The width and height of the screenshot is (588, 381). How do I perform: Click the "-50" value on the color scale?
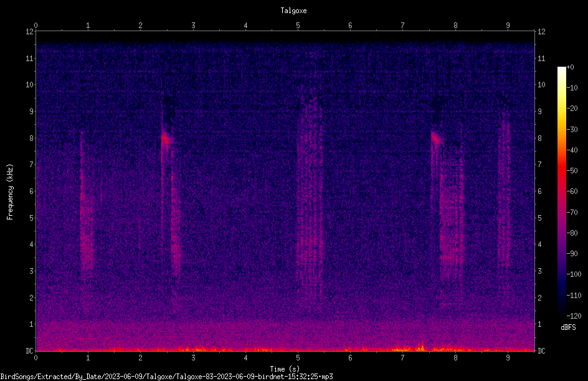click(572, 171)
